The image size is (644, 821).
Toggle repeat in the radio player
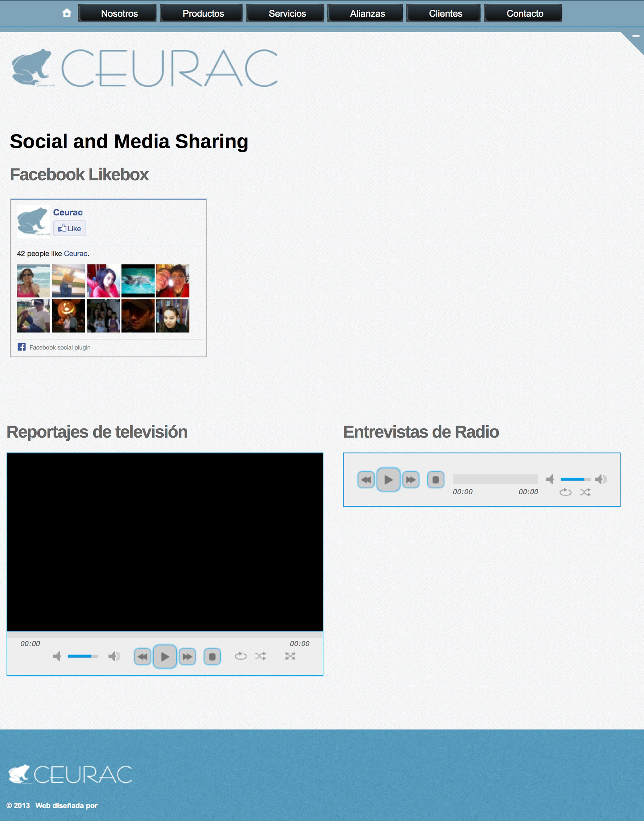565,492
